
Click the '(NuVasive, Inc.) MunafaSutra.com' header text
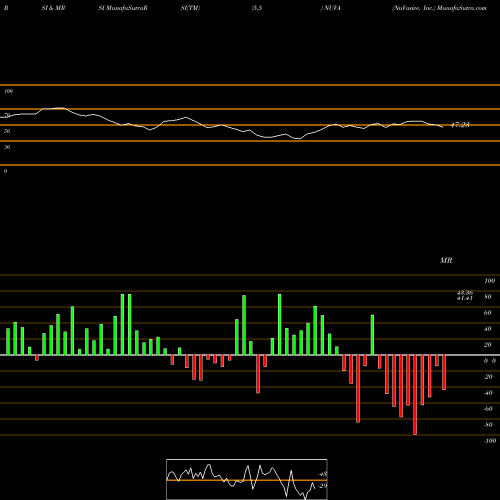tap(439, 8)
